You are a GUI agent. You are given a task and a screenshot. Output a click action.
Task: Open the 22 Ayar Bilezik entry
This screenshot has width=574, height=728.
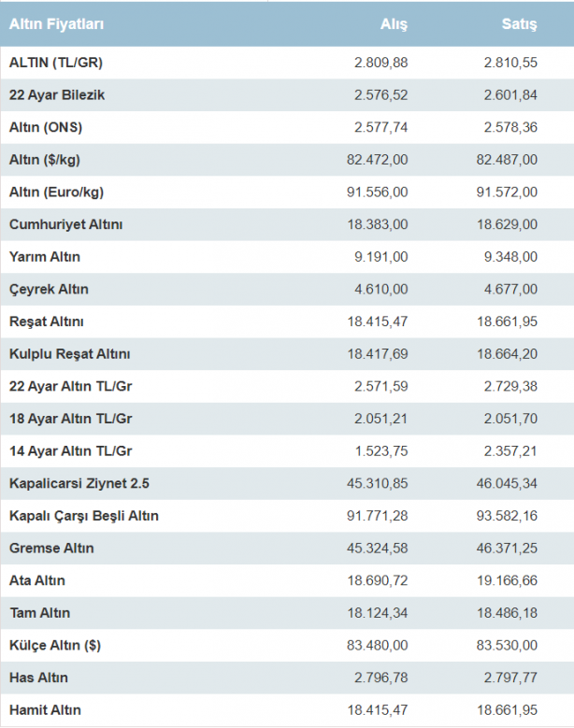point(57,95)
